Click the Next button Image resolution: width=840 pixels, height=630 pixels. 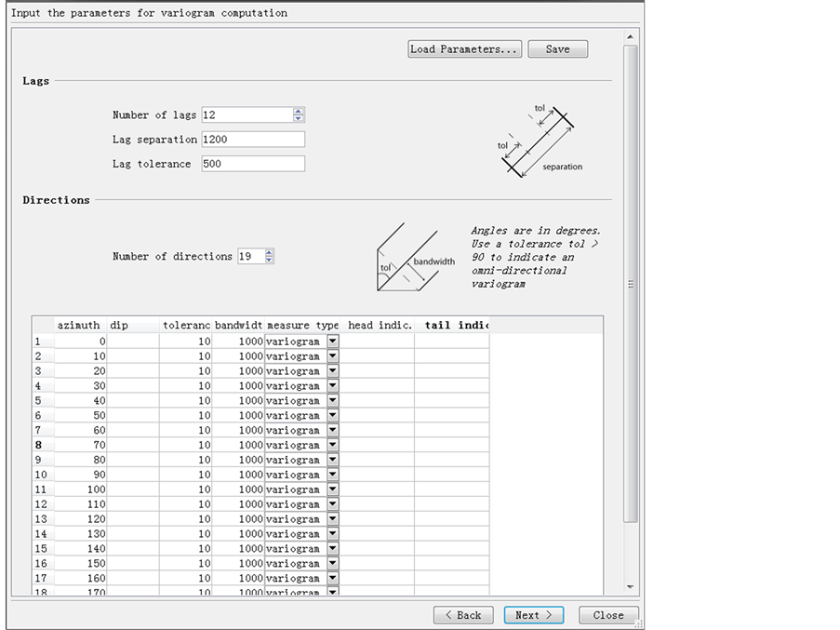coord(534,615)
